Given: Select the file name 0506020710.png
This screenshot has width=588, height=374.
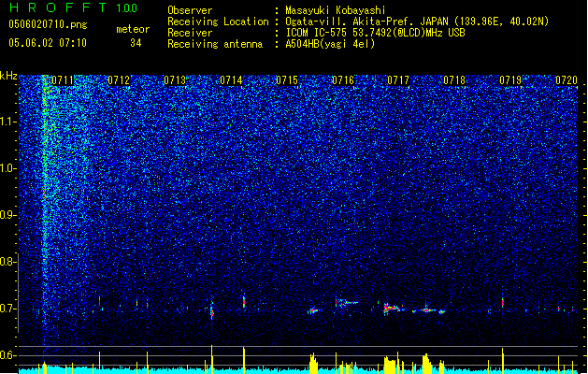Looking at the screenshot, I should [x=48, y=24].
